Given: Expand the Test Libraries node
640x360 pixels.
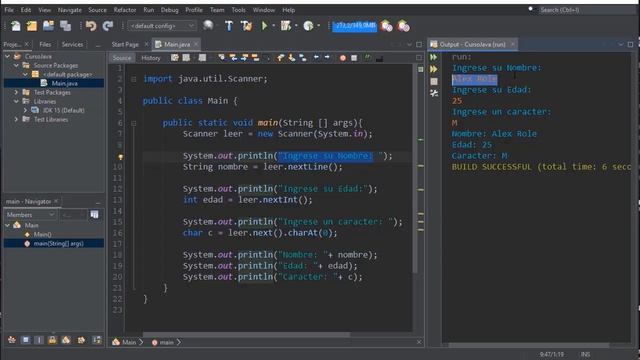Looking at the screenshot, I should (16, 119).
